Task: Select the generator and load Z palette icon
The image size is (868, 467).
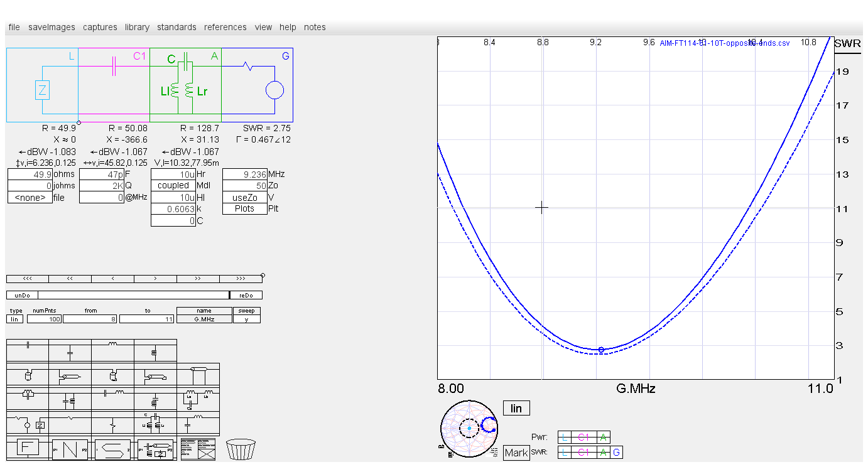Action: click(x=28, y=423)
